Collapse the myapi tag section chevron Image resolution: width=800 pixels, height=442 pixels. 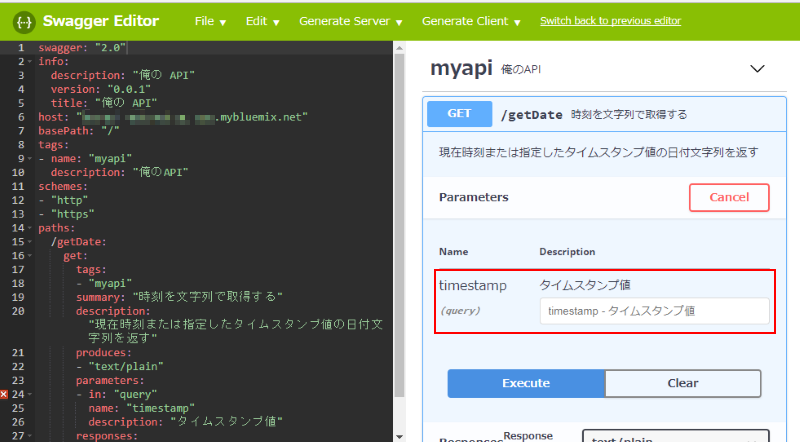pos(757,69)
